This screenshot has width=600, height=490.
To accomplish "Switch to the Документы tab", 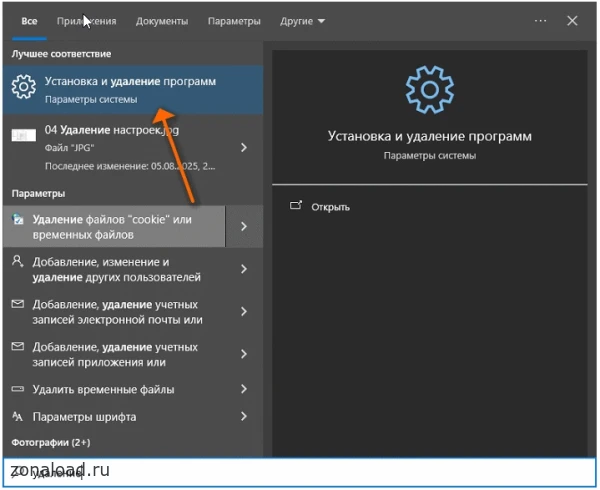I will (162, 21).
